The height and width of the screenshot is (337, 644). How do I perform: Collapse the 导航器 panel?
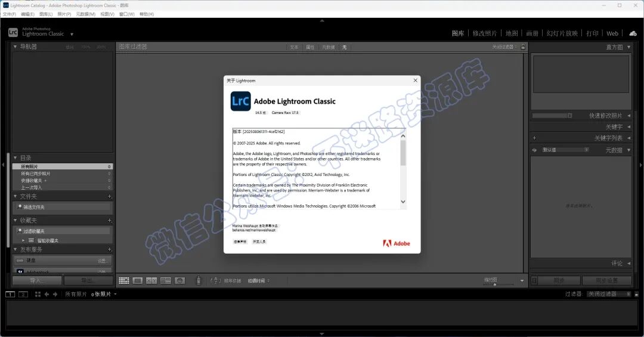point(15,47)
